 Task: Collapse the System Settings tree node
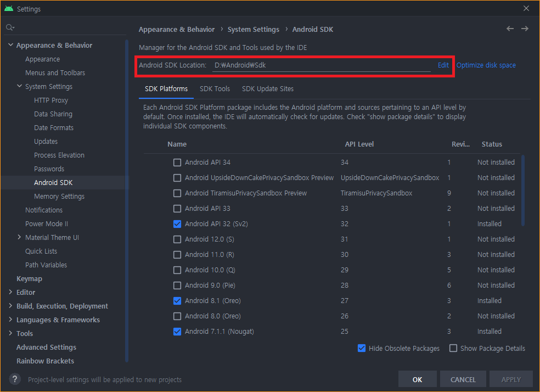[x=20, y=86]
